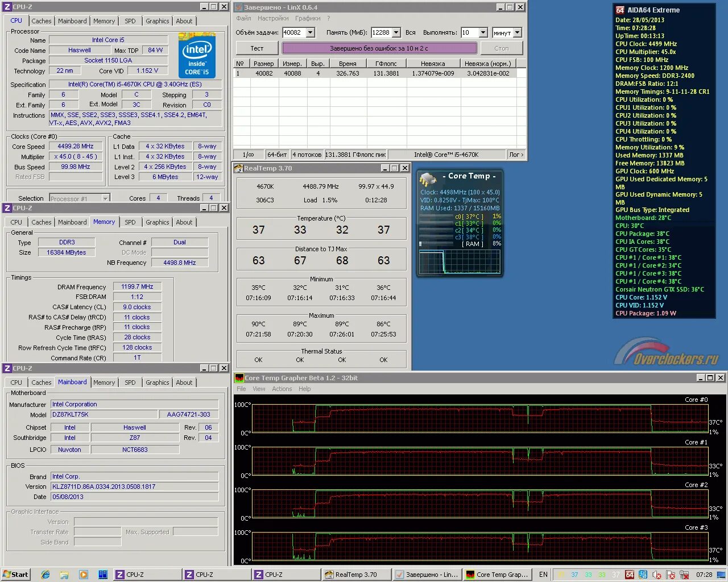The width and height of the screenshot is (728, 582).
Task: Click the Размер column header in LinX
Action: 264,64
